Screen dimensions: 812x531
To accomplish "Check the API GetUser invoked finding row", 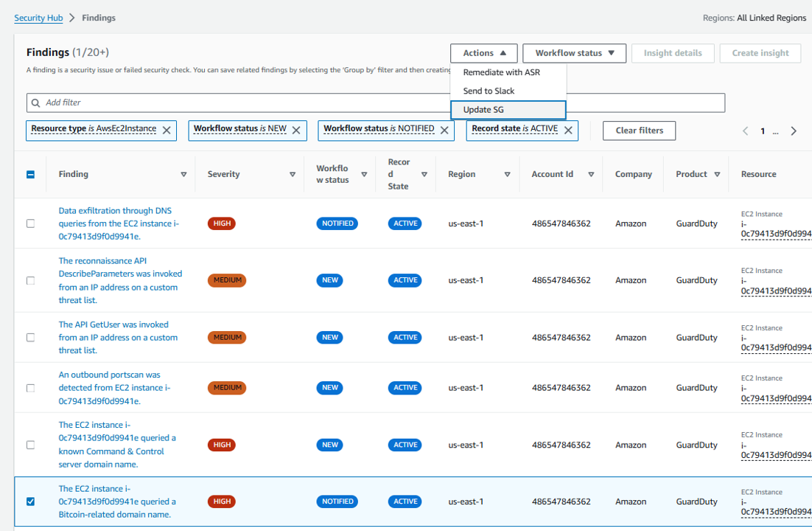I will pos(30,338).
